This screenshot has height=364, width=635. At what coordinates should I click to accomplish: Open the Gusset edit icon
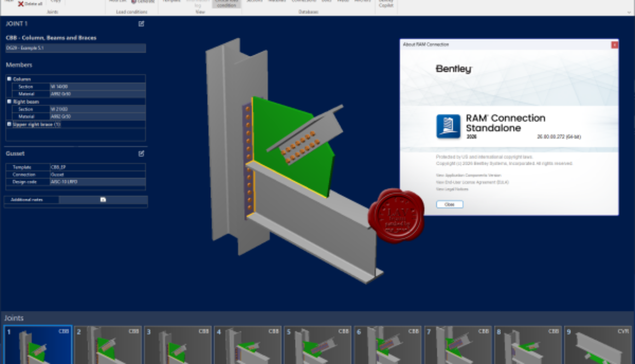[x=141, y=153]
